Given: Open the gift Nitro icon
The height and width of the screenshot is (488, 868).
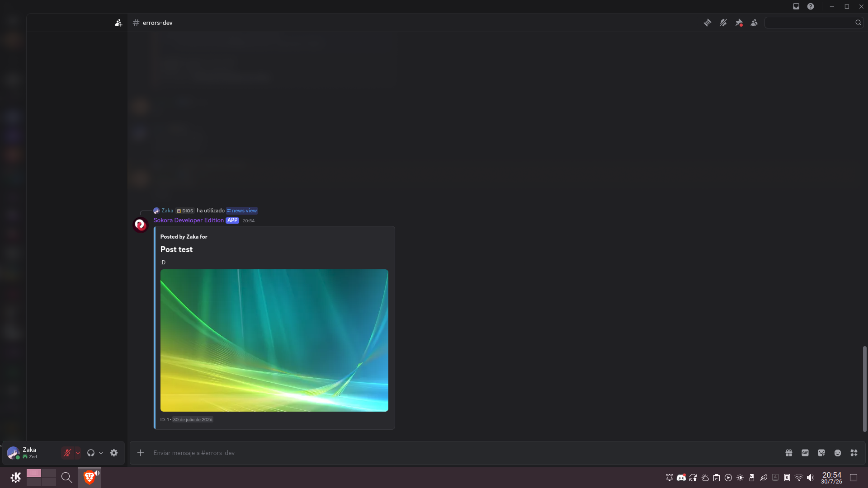Looking at the screenshot, I should point(789,453).
